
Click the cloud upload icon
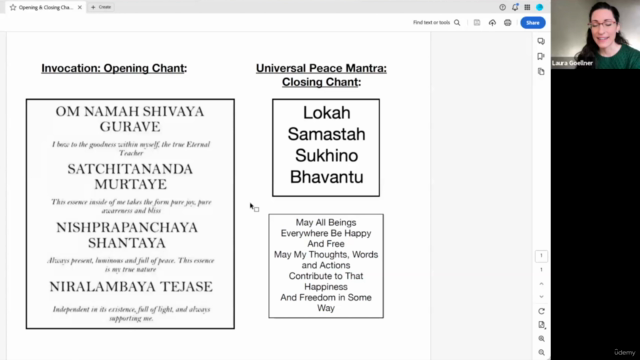click(492, 22)
